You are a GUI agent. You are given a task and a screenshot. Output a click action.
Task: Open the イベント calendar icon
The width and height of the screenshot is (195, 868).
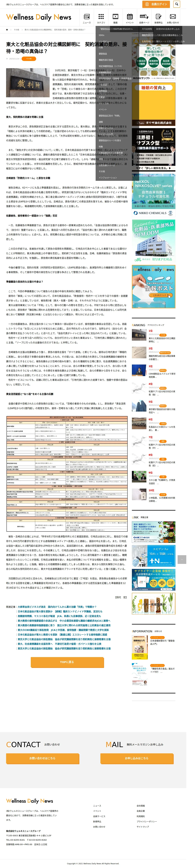130,18
